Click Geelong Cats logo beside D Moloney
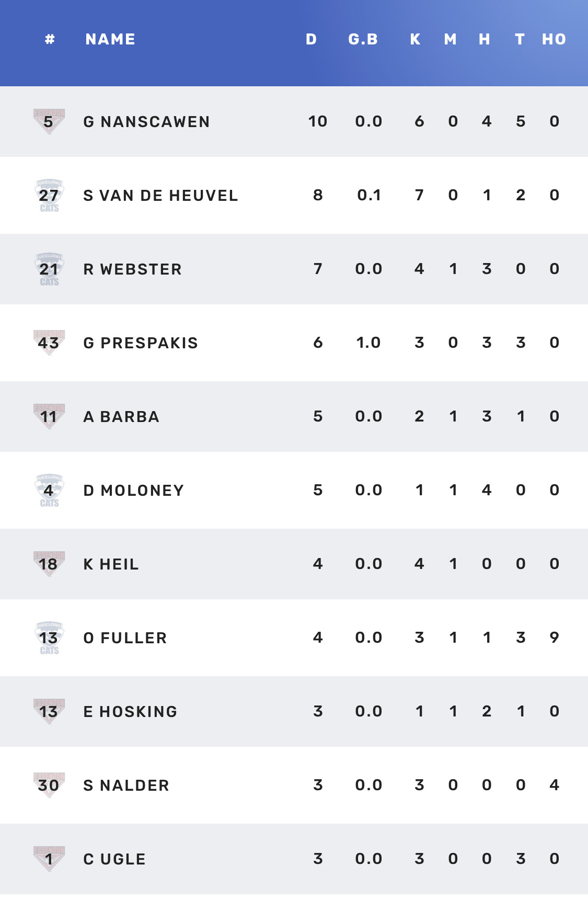This screenshot has width=588, height=899. click(49, 490)
